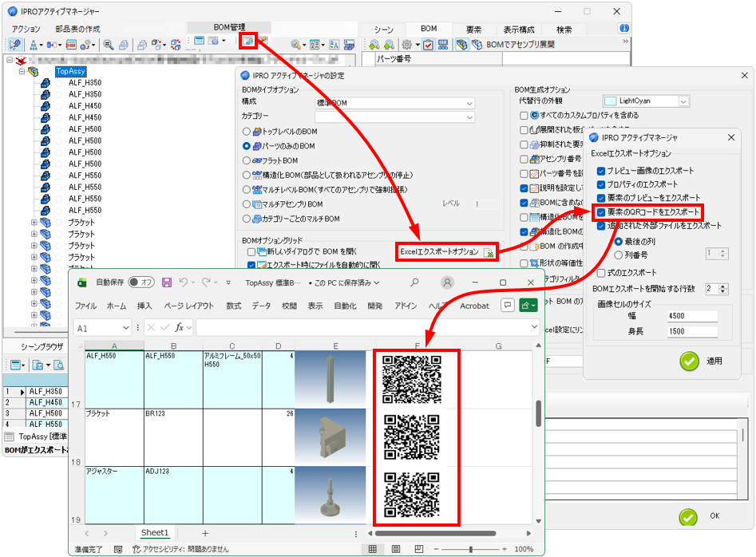Click the highlighted settings icon in BOM管理 toolbar
Image resolution: width=756 pixels, height=557 pixels.
click(248, 41)
